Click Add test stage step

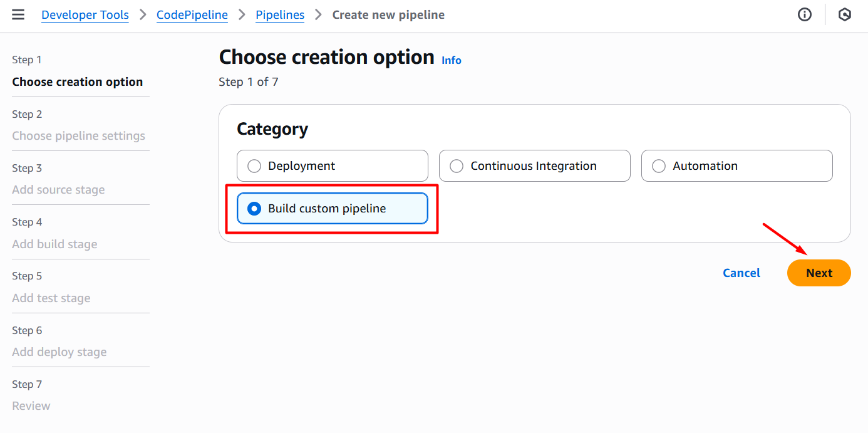point(51,298)
